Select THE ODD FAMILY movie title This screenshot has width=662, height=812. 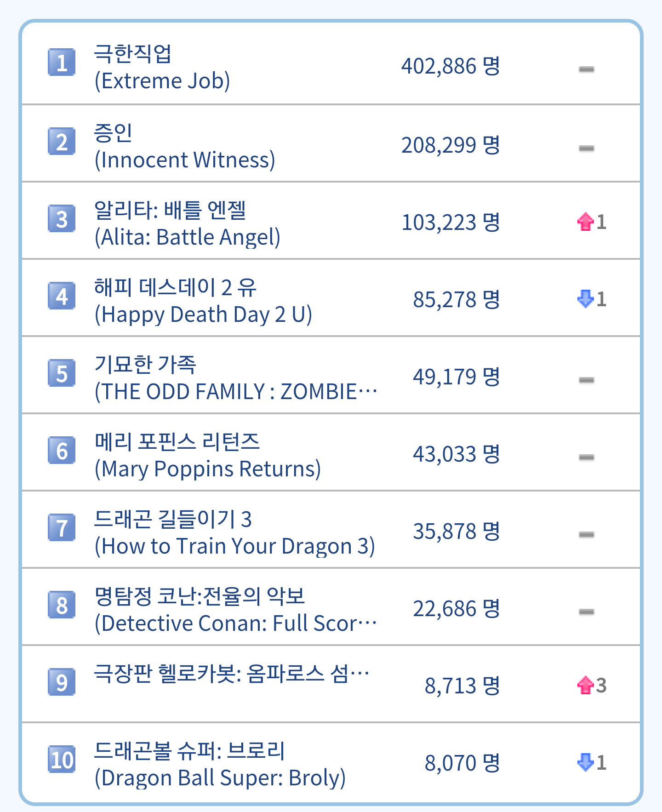[234, 378]
